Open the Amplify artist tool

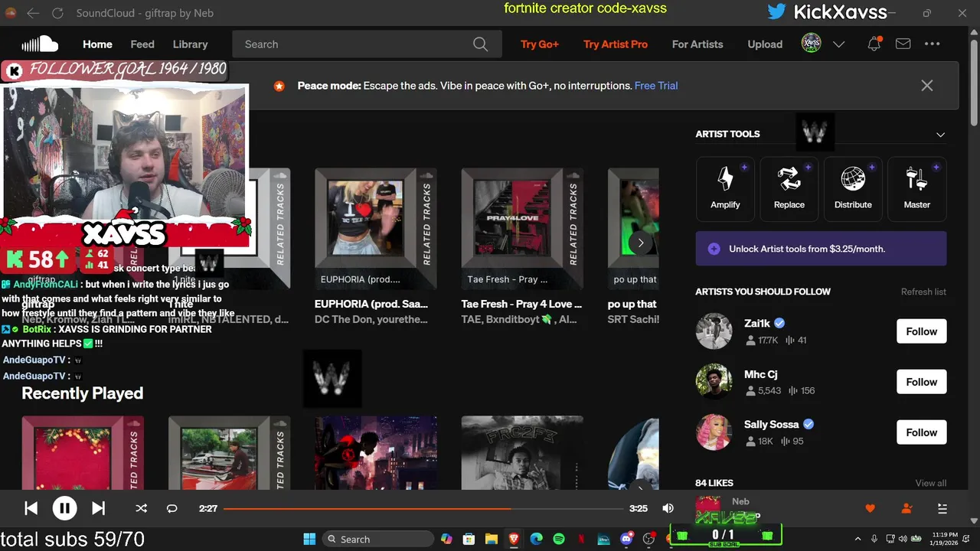(725, 188)
